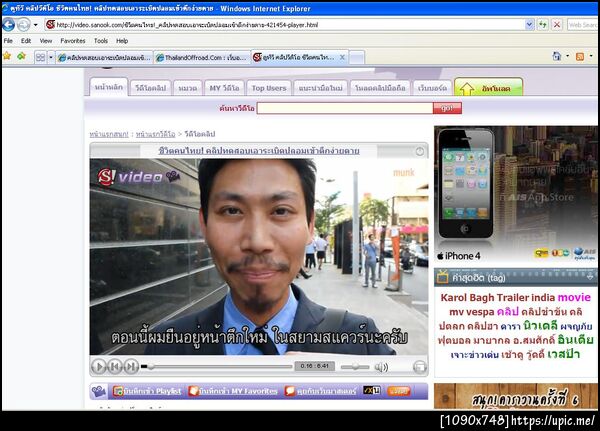Open the Tools menu
The height and width of the screenshot is (431, 600).
point(101,41)
